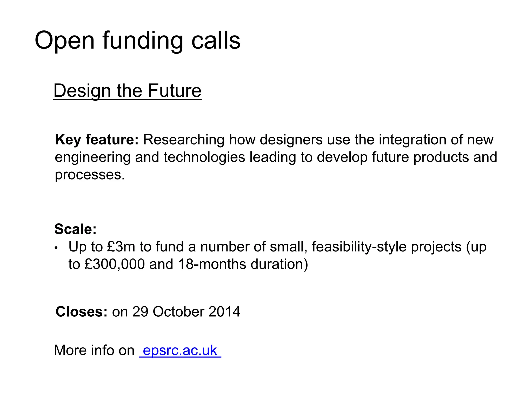Click the integration of new phrase
This screenshot has width=532, height=399.
[436, 139]
